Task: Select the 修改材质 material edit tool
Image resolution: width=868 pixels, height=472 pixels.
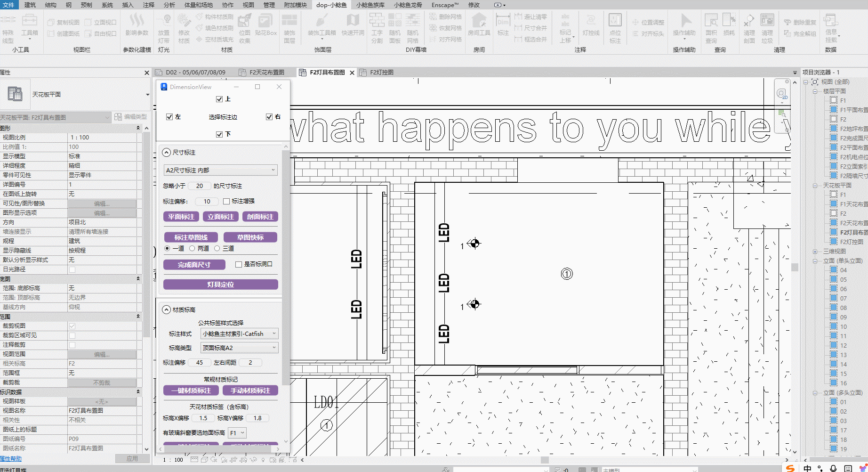Action: pos(184,27)
